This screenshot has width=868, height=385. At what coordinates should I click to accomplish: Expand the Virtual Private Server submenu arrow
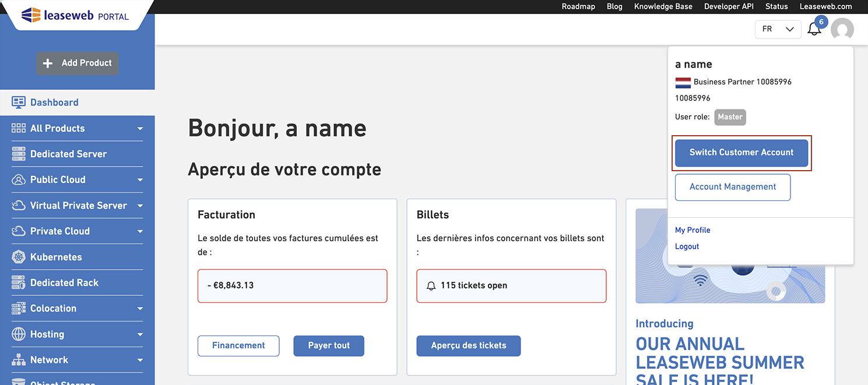[140, 206]
